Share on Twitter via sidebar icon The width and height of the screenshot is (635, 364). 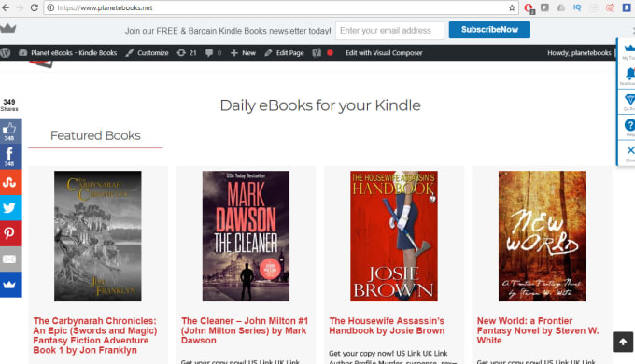coord(9,208)
